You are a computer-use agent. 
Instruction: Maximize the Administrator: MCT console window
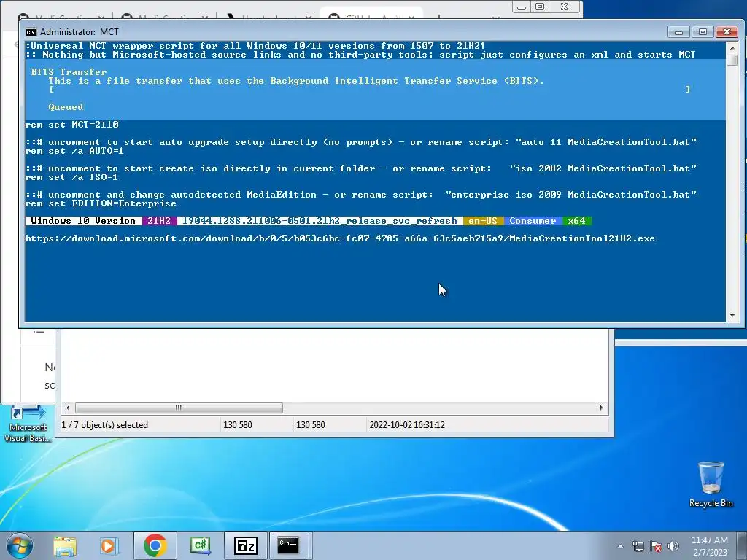[703, 32]
